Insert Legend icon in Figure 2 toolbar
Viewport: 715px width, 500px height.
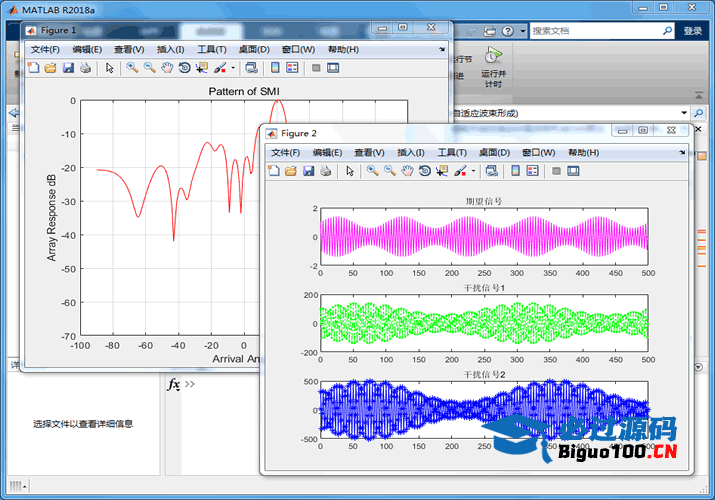tap(533, 171)
